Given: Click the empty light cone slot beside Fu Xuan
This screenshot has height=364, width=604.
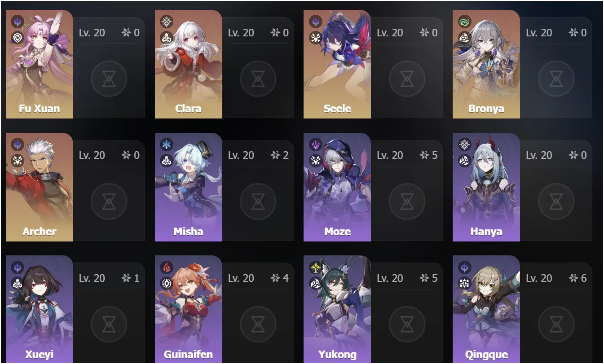Looking at the screenshot, I should (x=109, y=79).
